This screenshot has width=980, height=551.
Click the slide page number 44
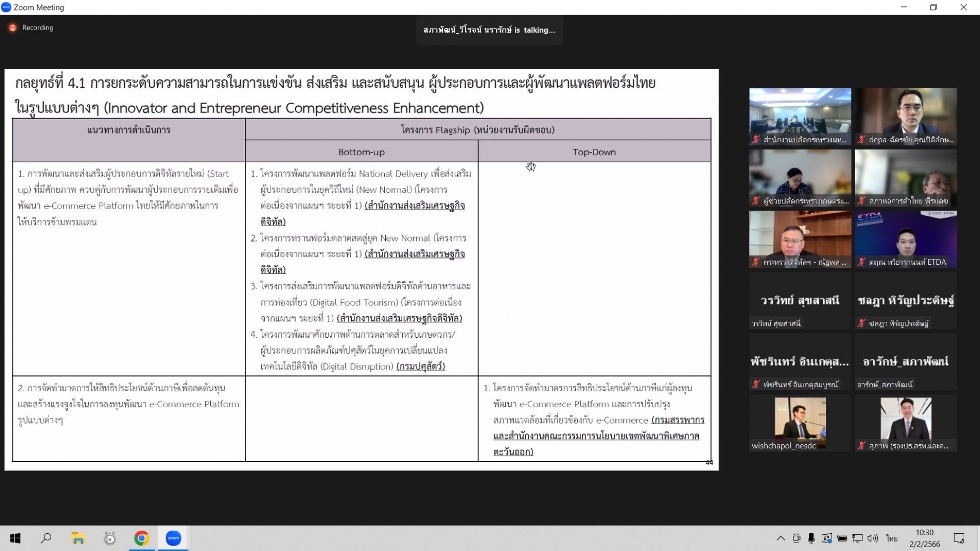709,462
